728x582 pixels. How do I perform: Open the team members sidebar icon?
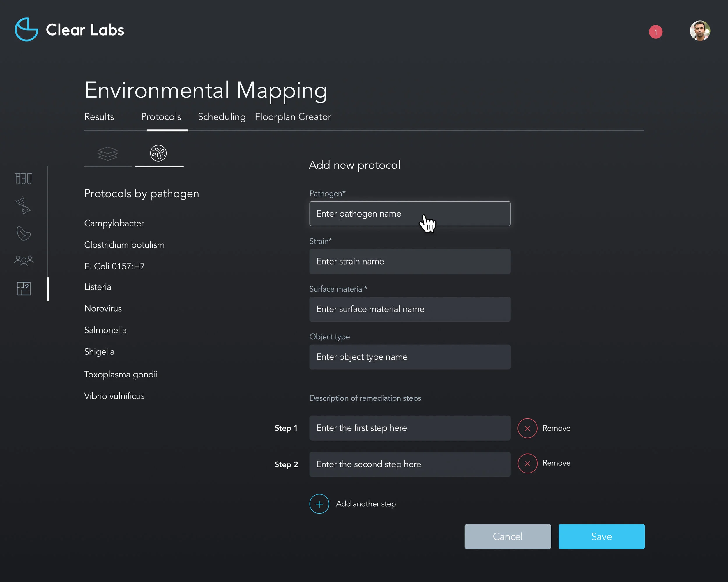tap(24, 260)
